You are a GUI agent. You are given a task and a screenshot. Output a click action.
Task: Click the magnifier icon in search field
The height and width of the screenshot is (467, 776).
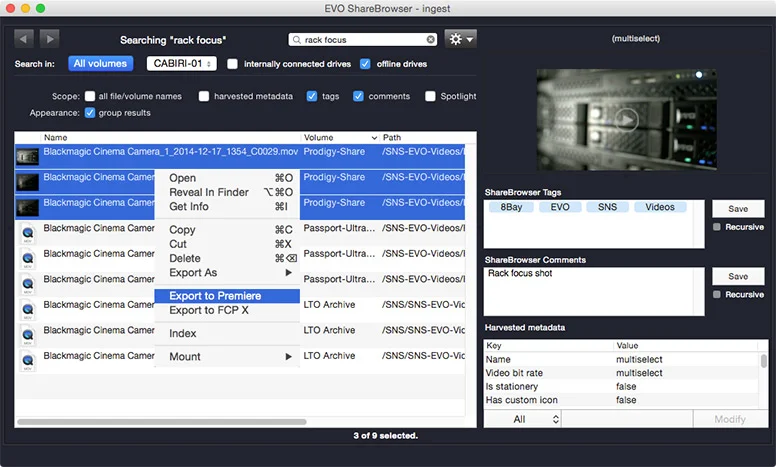(x=296, y=40)
